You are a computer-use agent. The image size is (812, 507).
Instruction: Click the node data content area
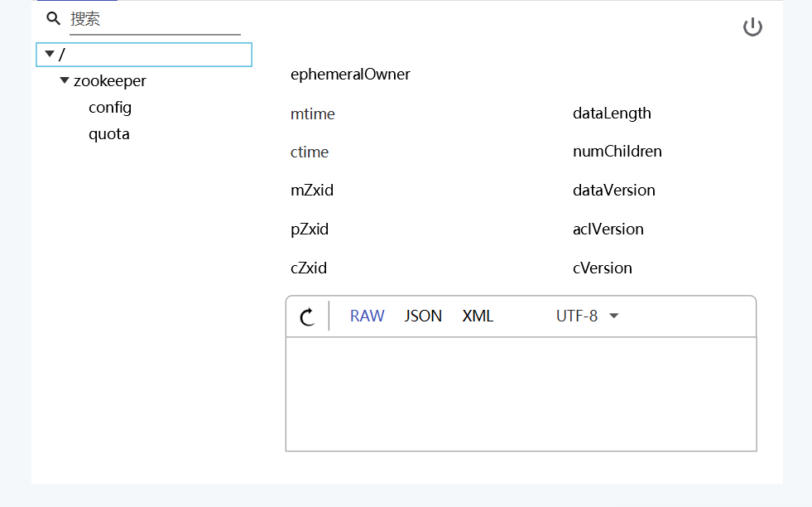coord(521,394)
